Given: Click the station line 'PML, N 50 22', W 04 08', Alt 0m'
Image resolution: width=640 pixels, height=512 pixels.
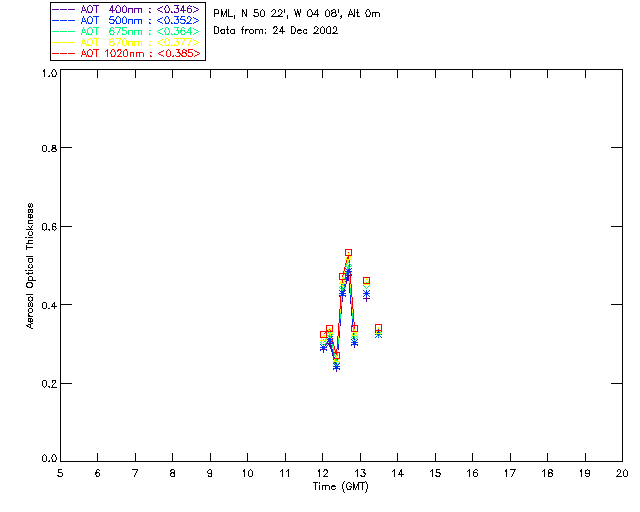Looking at the screenshot, I should coord(297,14).
